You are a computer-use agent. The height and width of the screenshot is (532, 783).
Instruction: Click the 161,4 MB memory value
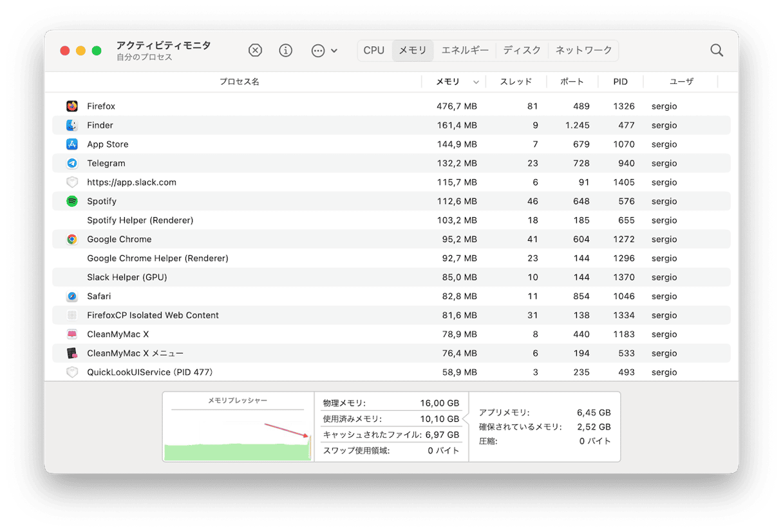pyautogui.click(x=457, y=125)
